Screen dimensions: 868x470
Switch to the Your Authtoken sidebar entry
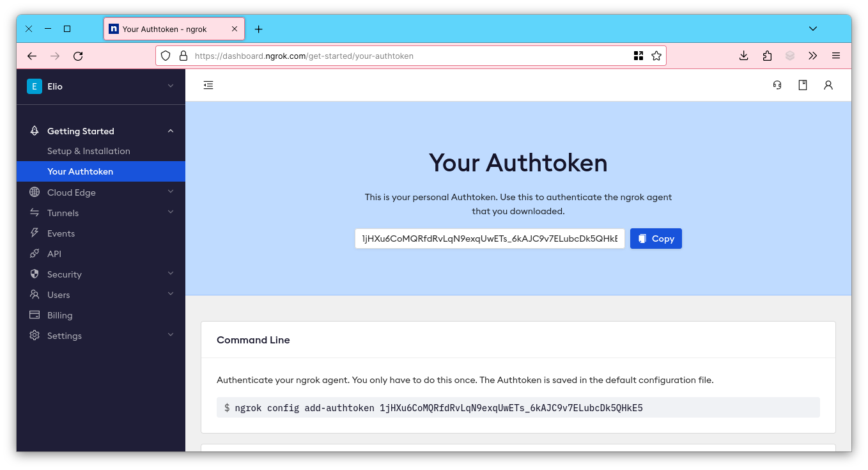point(80,171)
